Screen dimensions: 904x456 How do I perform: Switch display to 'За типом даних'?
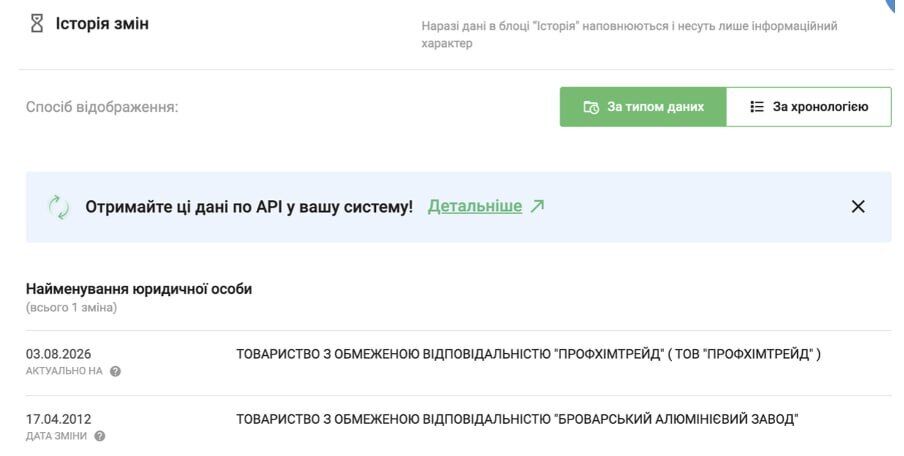click(643, 107)
